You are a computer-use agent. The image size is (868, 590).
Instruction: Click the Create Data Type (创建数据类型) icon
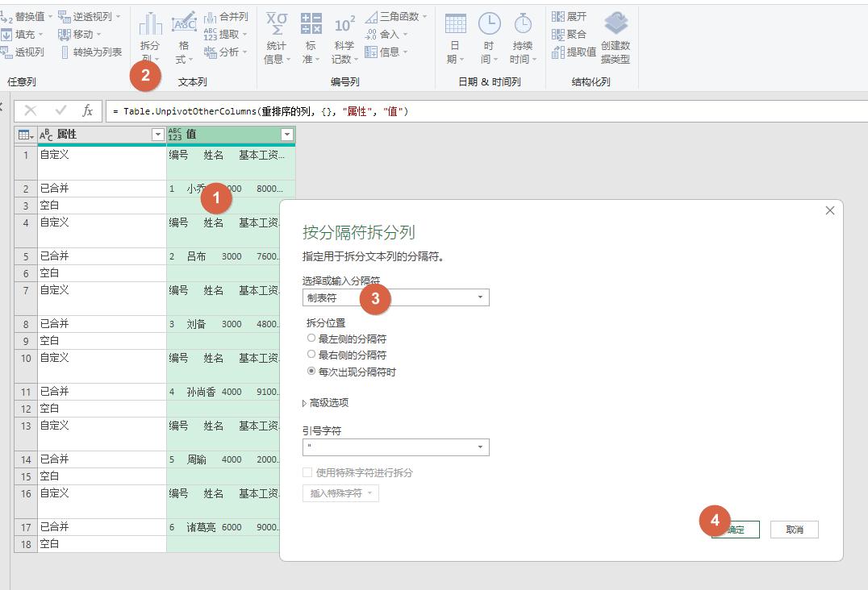click(615, 38)
